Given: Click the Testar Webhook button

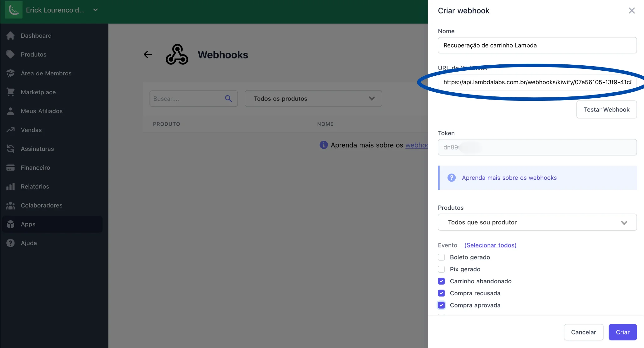Looking at the screenshot, I should [606, 109].
